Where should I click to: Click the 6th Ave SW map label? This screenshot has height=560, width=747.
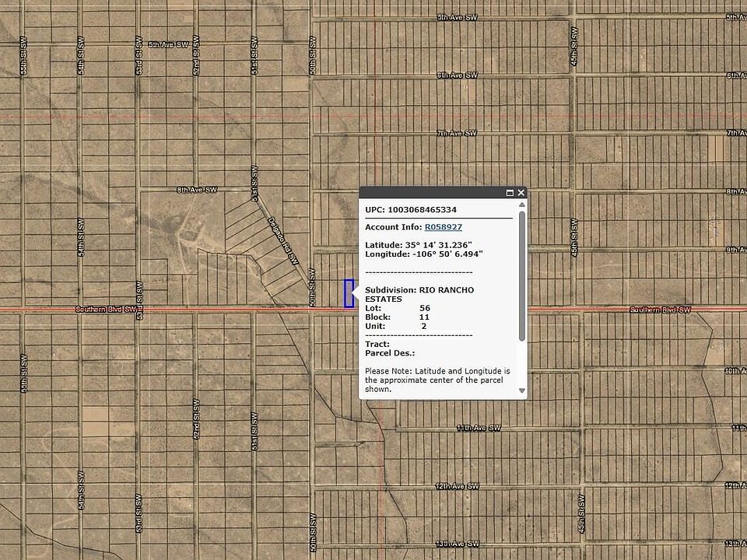point(458,75)
